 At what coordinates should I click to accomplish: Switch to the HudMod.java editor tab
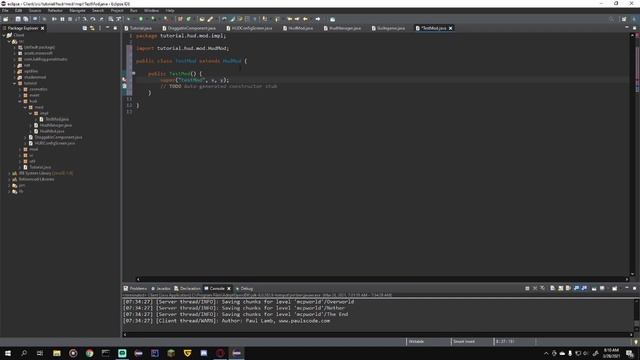click(x=298, y=28)
